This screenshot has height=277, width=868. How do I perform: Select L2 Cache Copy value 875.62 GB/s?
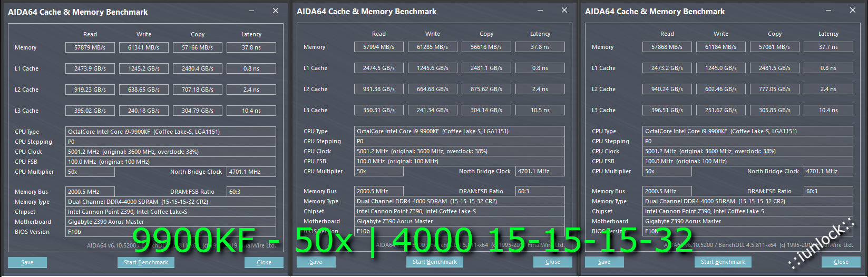(486, 89)
